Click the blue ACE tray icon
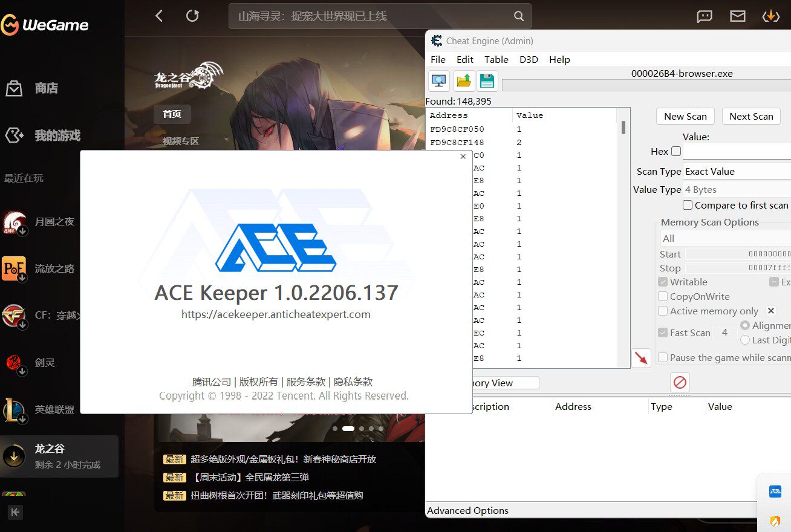The width and height of the screenshot is (791, 532). point(775,491)
